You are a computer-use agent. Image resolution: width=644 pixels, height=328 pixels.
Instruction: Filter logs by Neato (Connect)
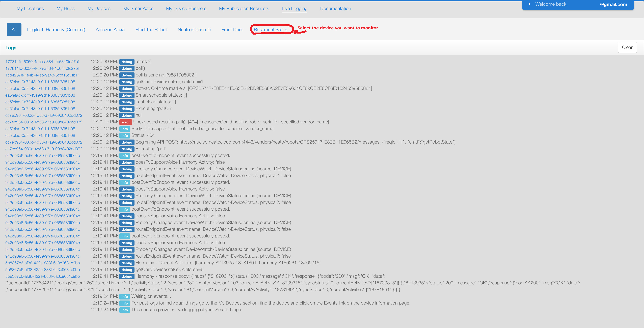(x=194, y=30)
